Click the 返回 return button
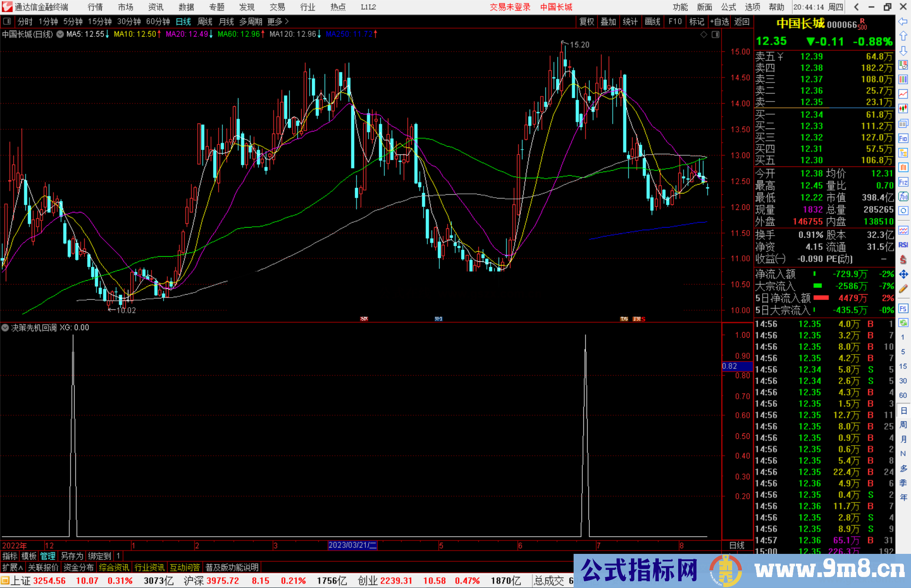 pyautogui.click(x=741, y=21)
